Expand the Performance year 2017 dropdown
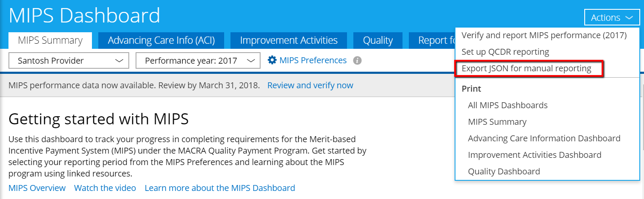The image size is (644, 199). click(x=198, y=61)
